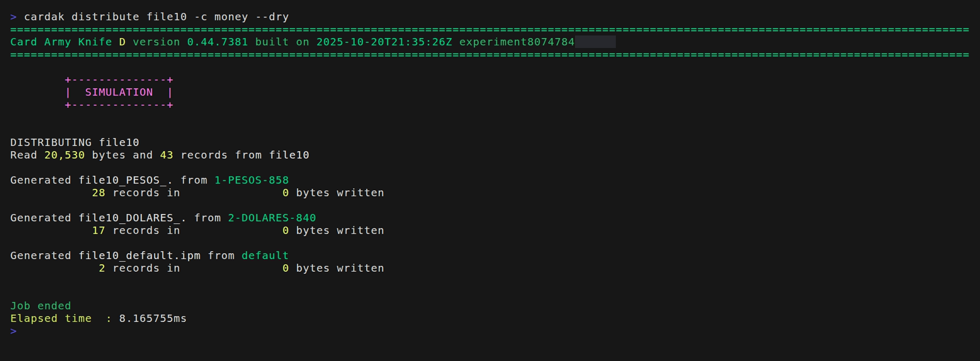Viewport: 980px width, 361px height.
Task: Click the 43 records count
Action: click(x=167, y=155)
